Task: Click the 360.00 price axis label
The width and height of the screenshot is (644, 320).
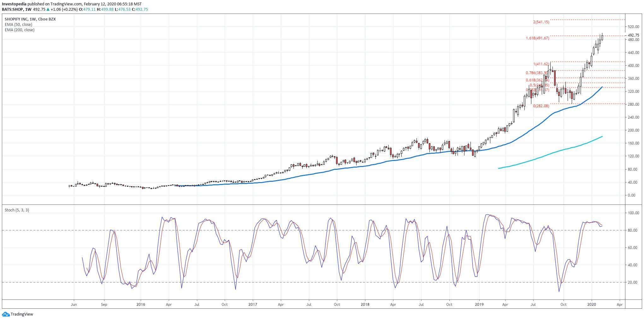Action: pos(634,79)
